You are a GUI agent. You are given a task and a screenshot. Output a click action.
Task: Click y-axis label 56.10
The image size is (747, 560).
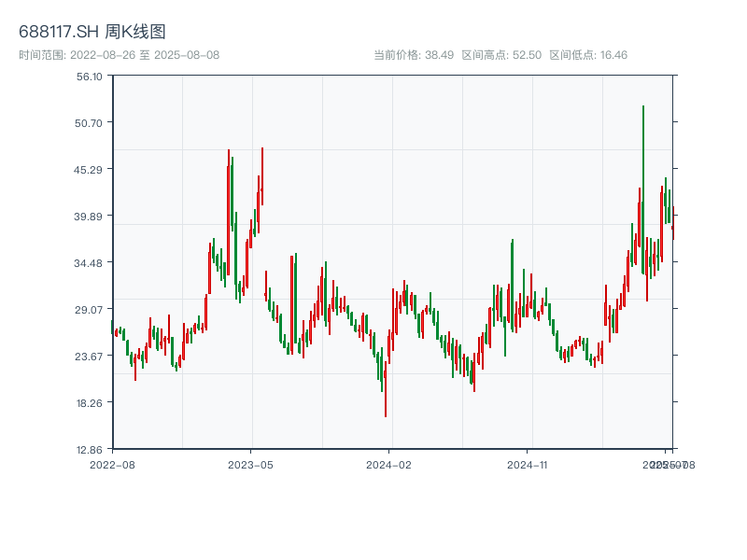(89, 77)
